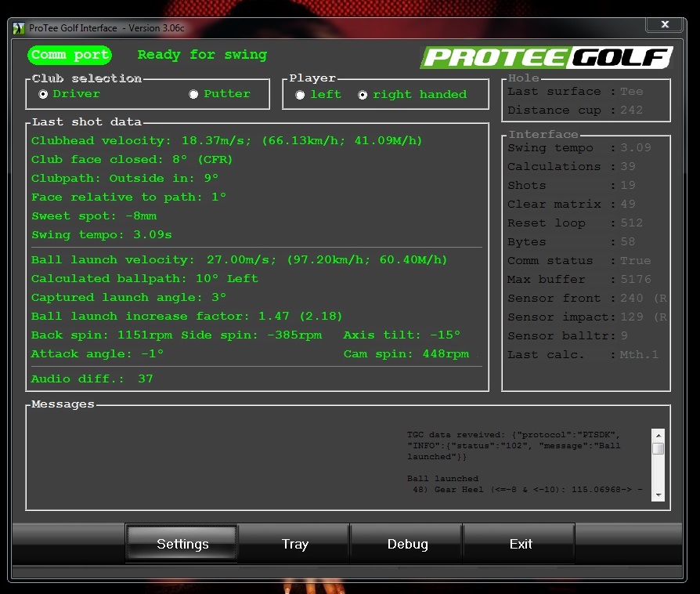This screenshot has width=700, height=594.
Task: Click 'Face relative to path: 1°' line
Action: [x=128, y=197]
